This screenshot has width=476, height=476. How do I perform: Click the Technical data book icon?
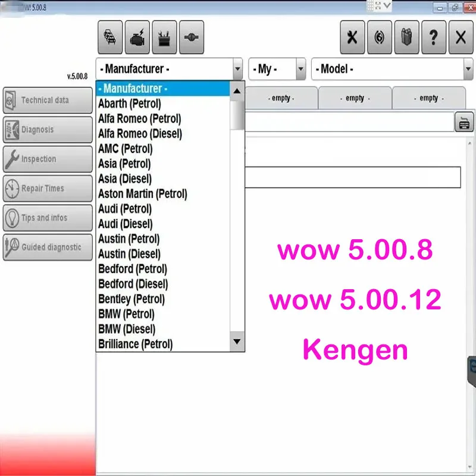point(11,100)
